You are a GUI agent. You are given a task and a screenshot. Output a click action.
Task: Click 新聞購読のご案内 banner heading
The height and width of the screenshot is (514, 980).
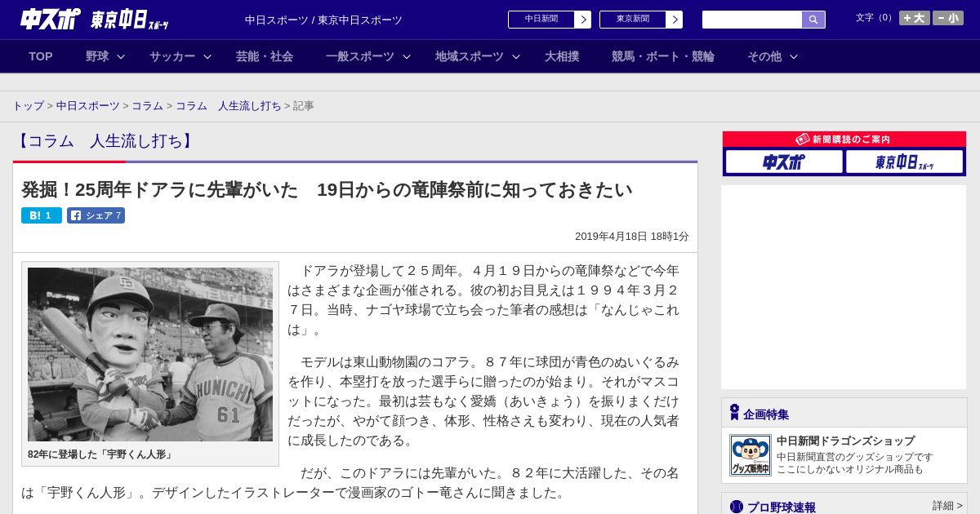[844, 140]
